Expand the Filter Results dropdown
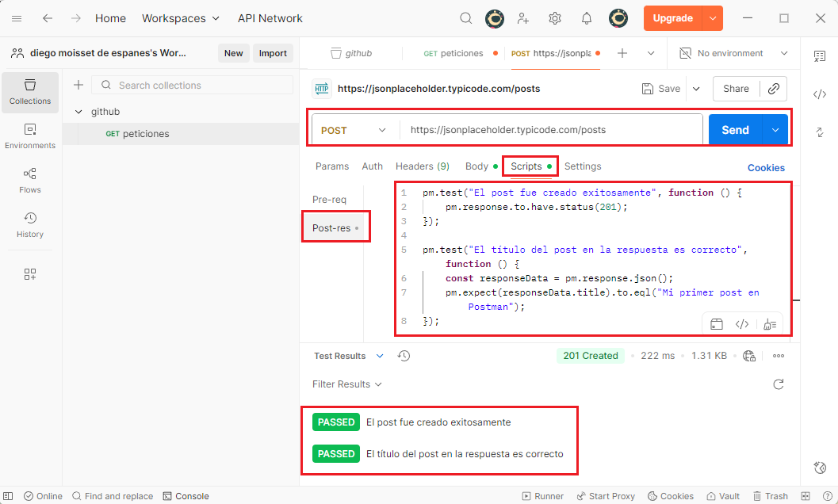The image size is (838, 504). click(347, 384)
